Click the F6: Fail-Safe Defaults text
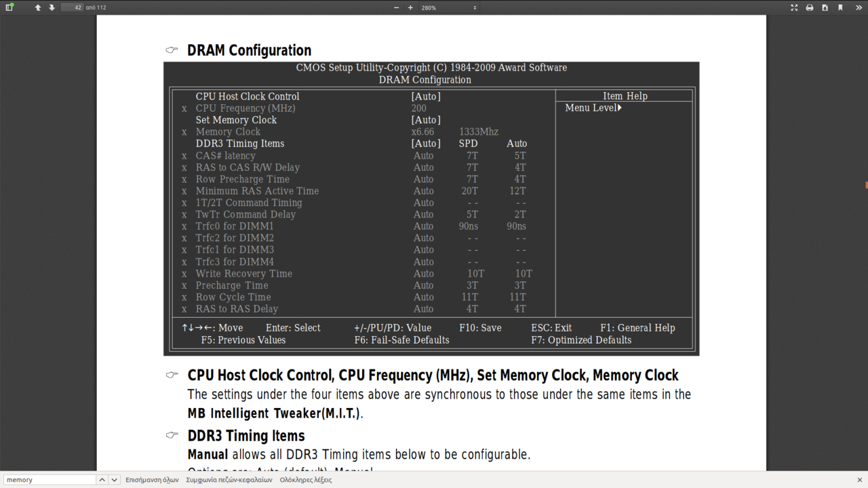The height and width of the screenshot is (488, 868). point(401,340)
